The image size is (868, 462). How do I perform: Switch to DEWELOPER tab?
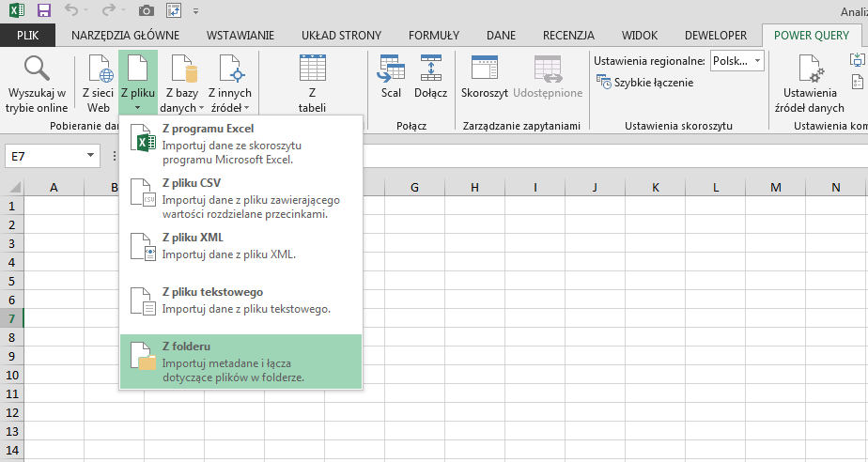click(x=716, y=36)
